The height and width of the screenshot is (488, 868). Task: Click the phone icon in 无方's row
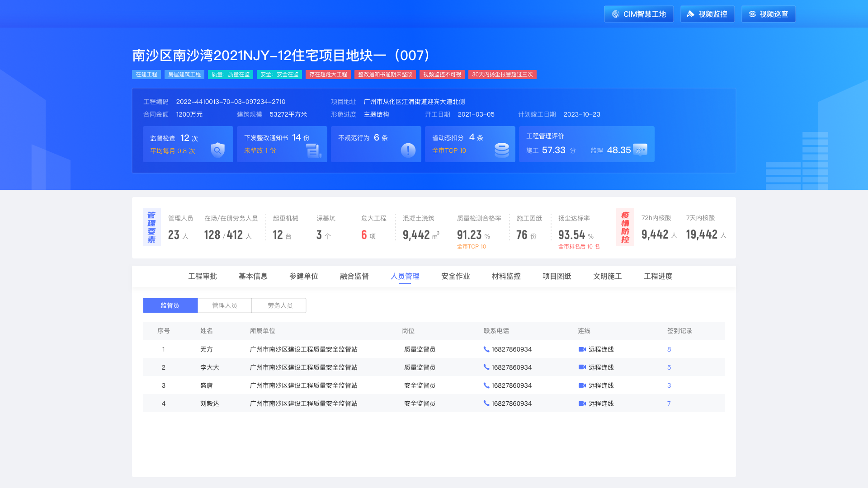(x=486, y=349)
